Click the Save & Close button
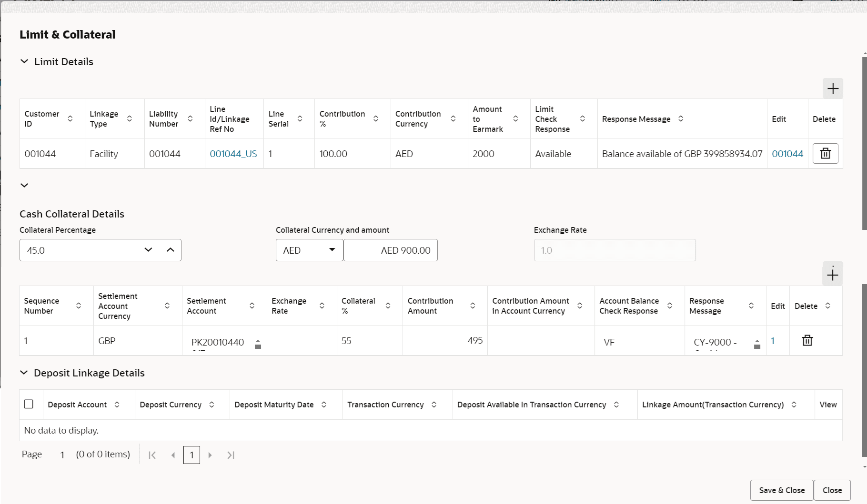The width and height of the screenshot is (867, 504). tap(781, 490)
